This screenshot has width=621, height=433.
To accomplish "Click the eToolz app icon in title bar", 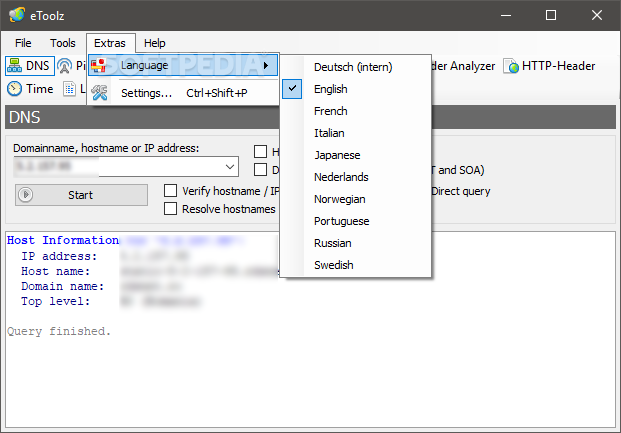I will (17, 15).
